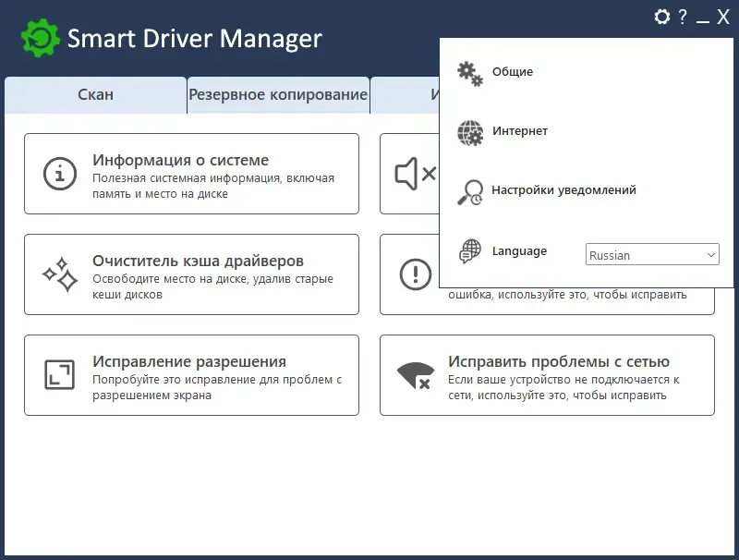Switch to the Скан tab

click(94, 93)
